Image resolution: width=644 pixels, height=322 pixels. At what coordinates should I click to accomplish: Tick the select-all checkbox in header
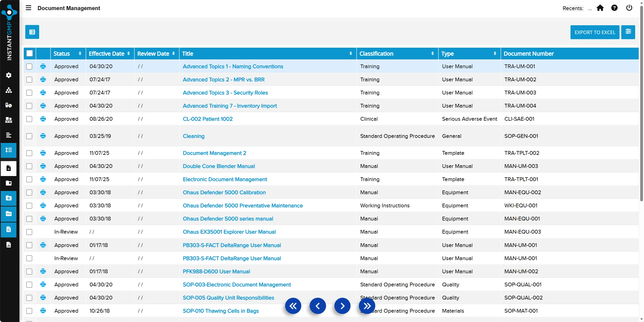point(30,54)
